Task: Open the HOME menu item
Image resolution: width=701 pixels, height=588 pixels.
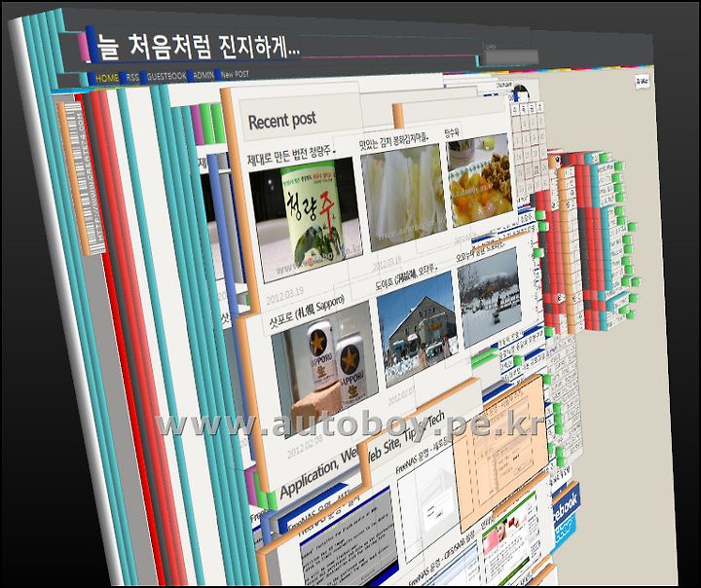Action: 107,78
